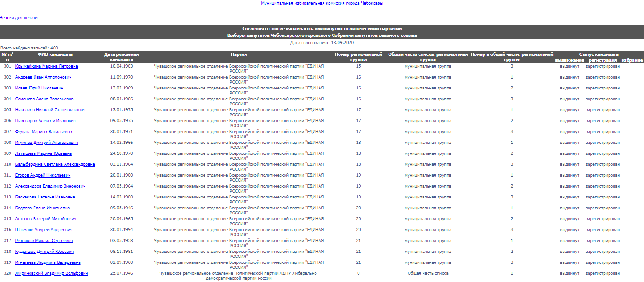Open candidate Жириновский Владимир Вольфович
The width and height of the screenshot is (644, 282).
pos(51,273)
